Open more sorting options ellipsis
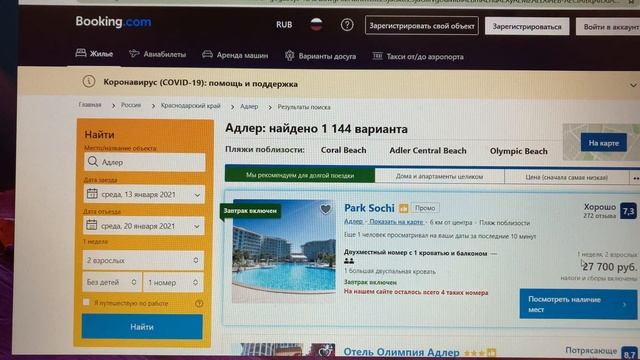 (x=635, y=178)
